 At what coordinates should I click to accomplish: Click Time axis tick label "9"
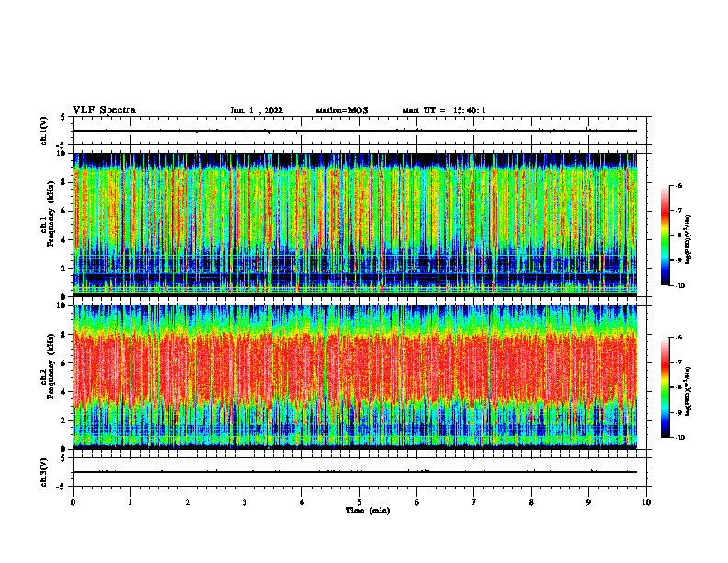pyautogui.click(x=588, y=502)
